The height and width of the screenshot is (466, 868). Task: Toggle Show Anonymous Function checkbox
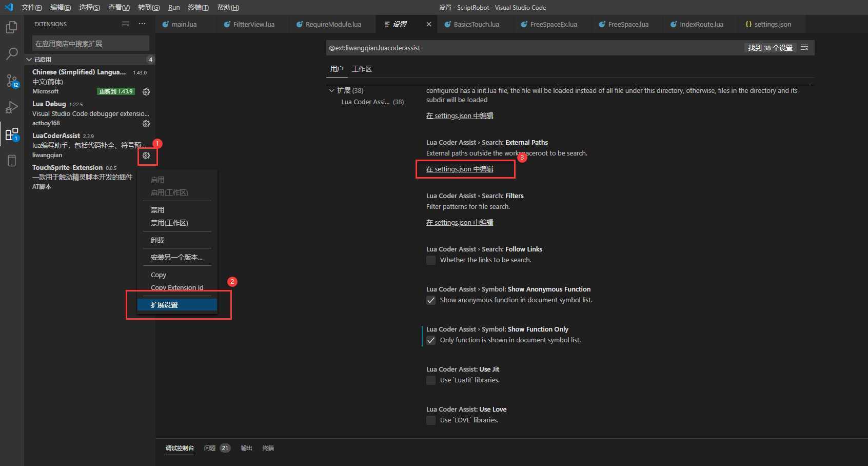(431, 300)
